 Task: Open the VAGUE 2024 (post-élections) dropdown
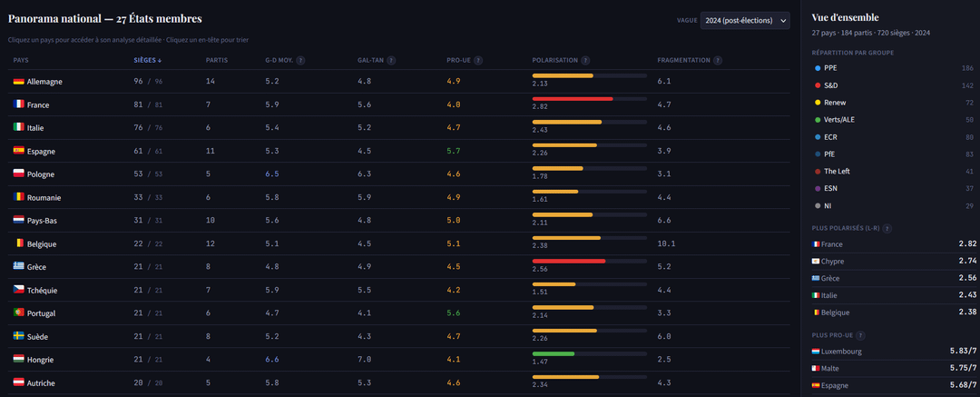(x=744, y=21)
